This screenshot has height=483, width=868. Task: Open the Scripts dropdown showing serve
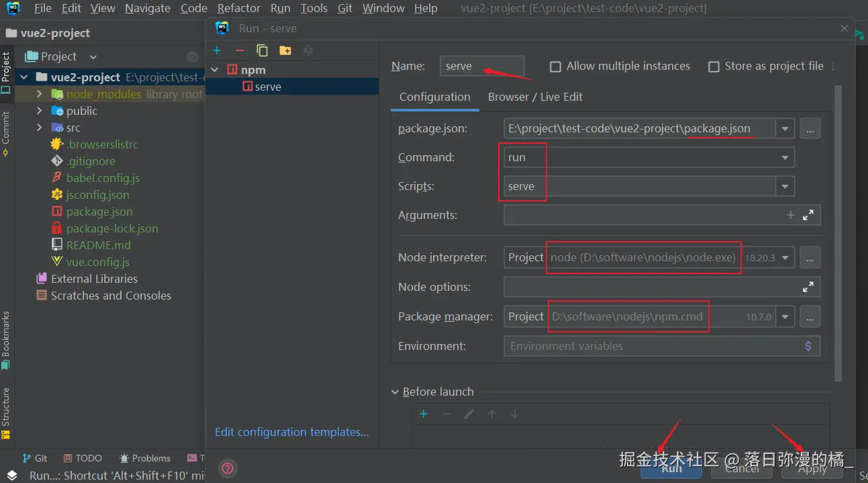click(785, 186)
